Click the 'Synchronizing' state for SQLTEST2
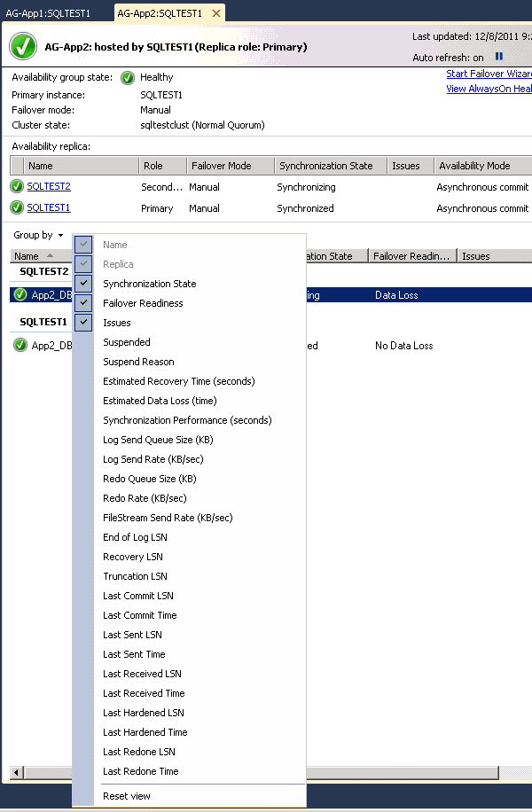The height and width of the screenshot is (812, 532). coord(306,187)
